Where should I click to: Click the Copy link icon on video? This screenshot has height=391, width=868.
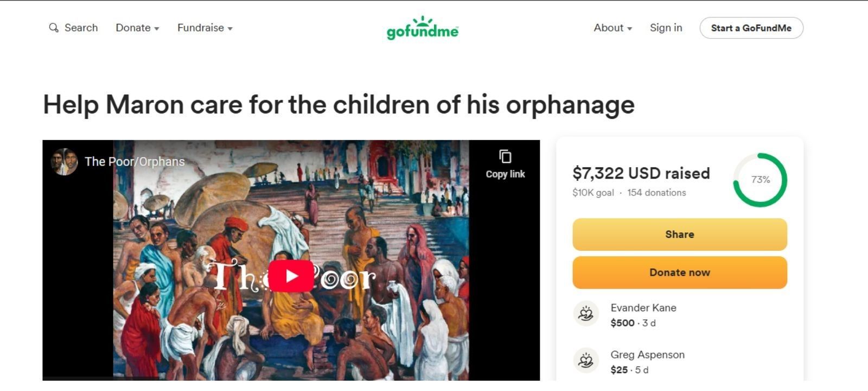coord(505,157)
